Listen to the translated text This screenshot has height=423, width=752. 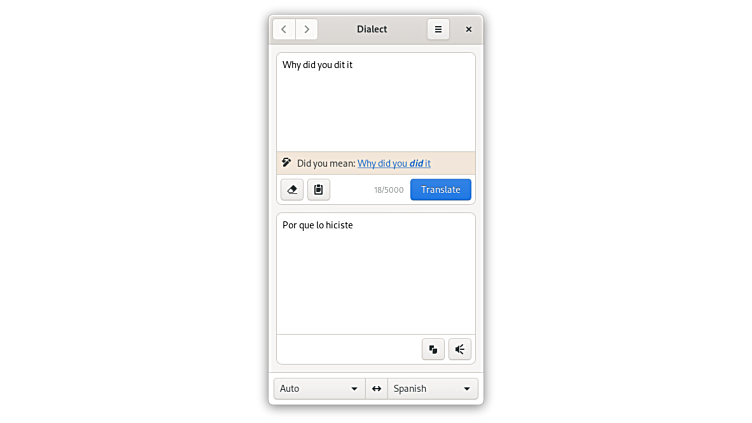pyautogui.click(x=459, y=349)
